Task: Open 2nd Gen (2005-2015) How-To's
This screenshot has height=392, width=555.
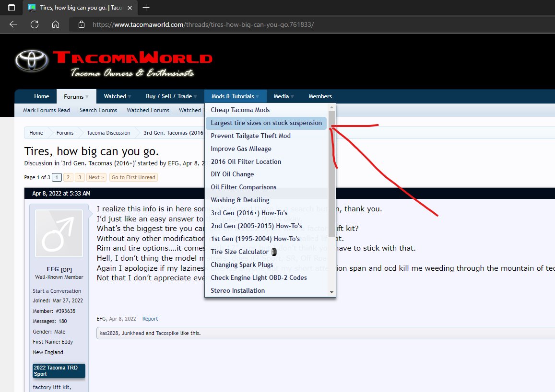Action: [x=256, y=226]
